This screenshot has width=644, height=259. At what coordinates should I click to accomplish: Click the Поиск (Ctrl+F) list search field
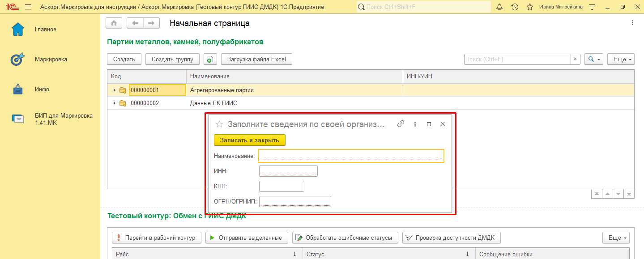tap(517, 59)
